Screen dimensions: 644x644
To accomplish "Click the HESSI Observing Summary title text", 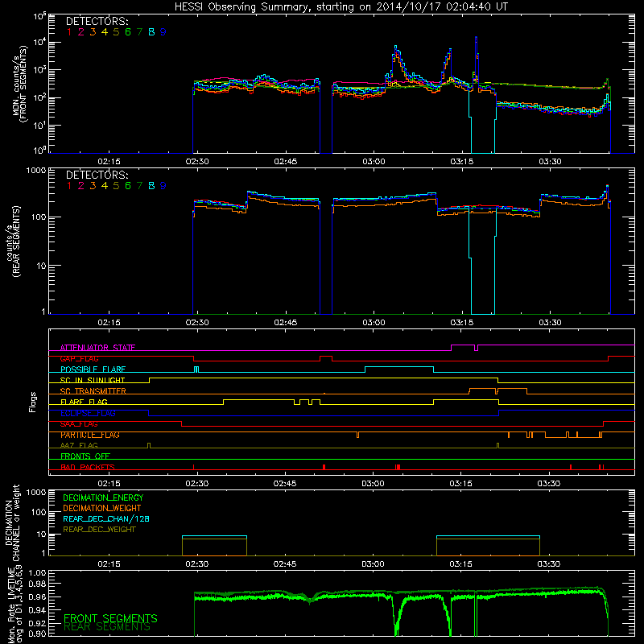I will coord(341,7).
